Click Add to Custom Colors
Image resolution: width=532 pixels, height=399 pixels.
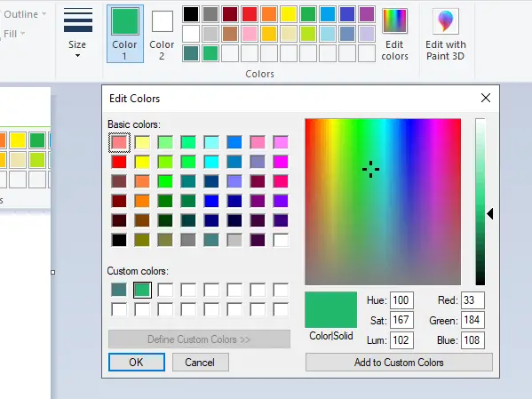(x=399, y=363)
